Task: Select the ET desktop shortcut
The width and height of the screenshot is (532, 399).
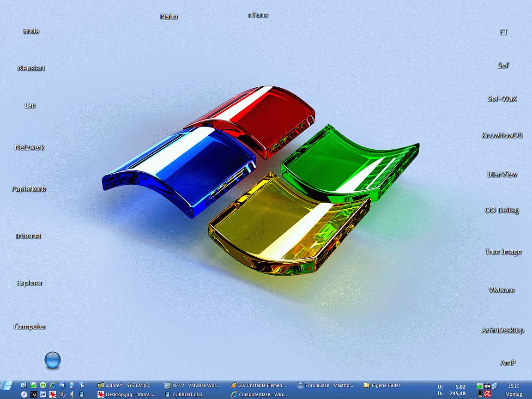Action: [503, 32]
